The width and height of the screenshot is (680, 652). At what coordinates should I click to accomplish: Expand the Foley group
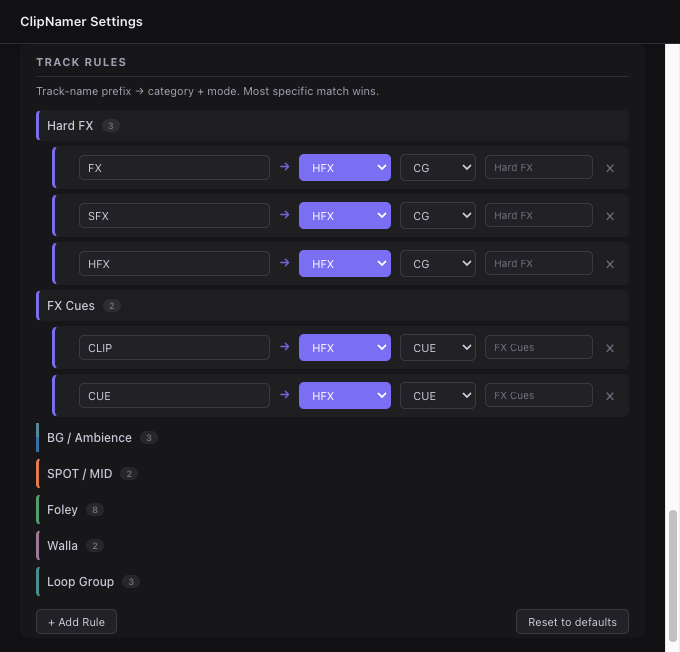pos(332,510)
